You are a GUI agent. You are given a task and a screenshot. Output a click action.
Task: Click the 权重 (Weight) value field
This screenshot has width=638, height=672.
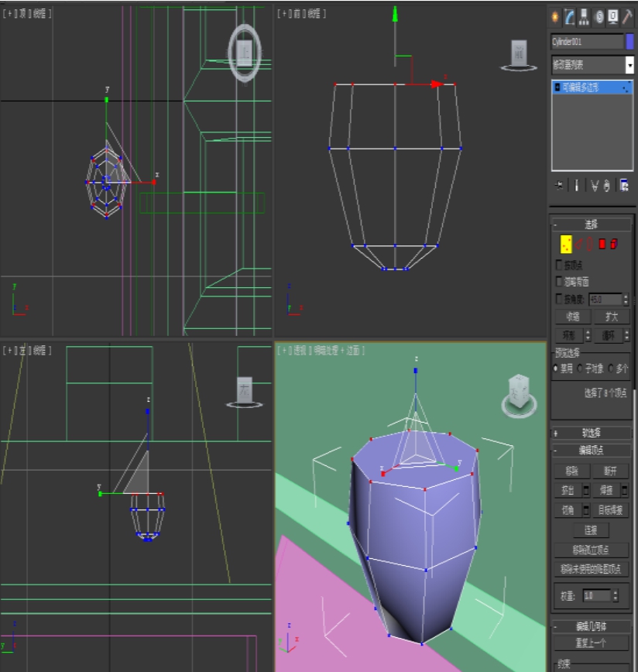(597, 595)
